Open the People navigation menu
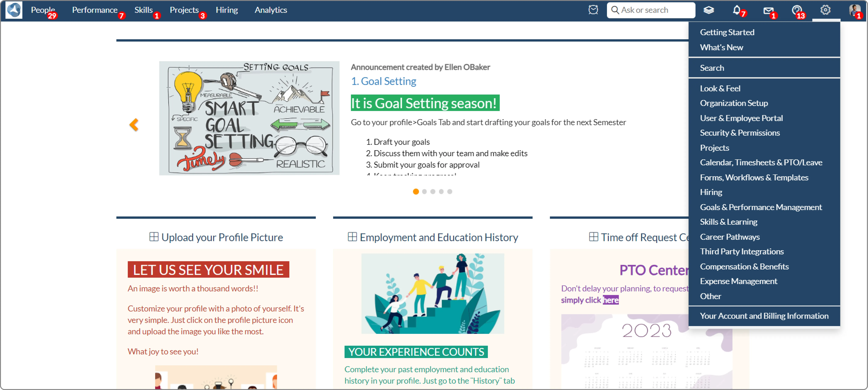The width and height of the screenshot is (868, 390). tap(43, 10)
